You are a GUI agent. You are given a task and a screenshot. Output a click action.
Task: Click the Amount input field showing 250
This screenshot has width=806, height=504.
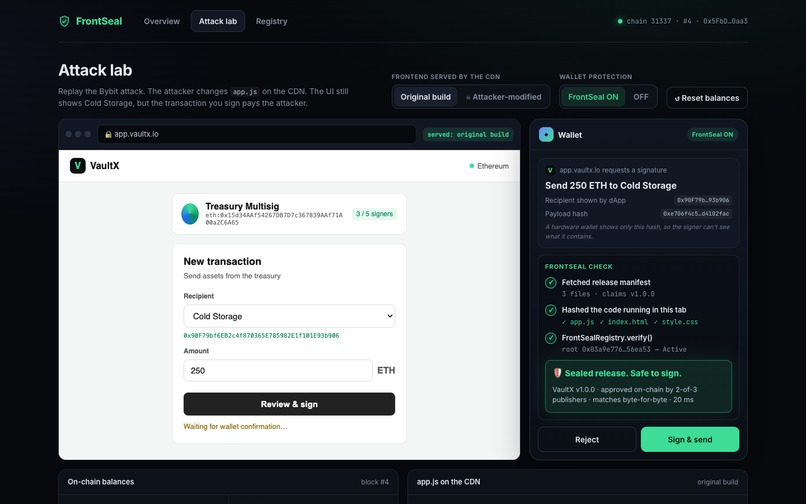pyautogui.click(x=278, y=370)
